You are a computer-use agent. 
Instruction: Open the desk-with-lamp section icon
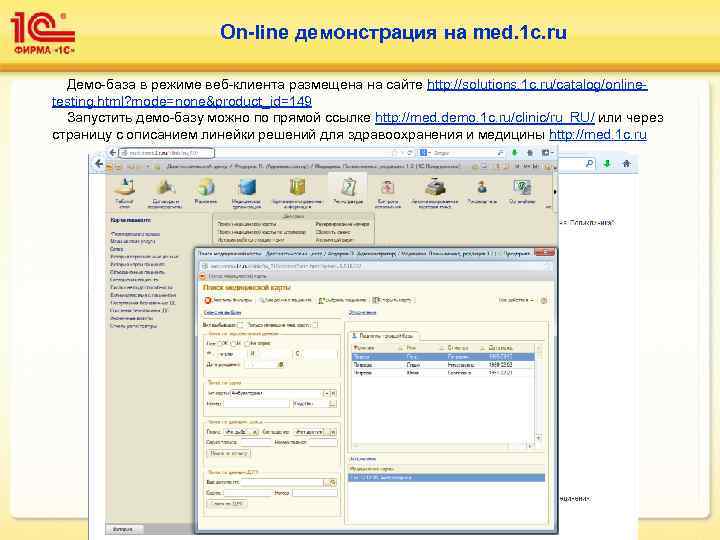tap(124, 186)
